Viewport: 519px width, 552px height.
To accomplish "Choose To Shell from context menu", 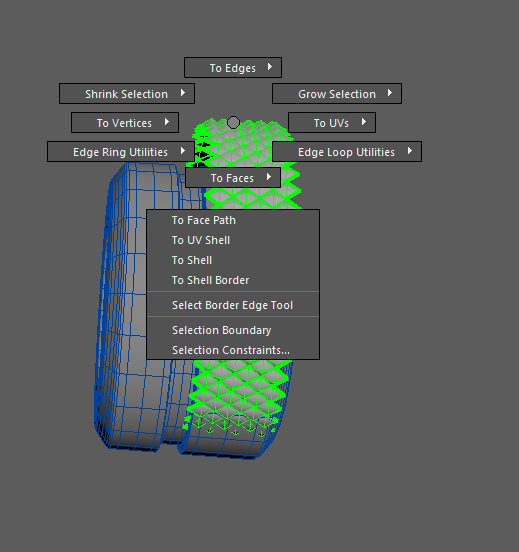I will [233, 261].
